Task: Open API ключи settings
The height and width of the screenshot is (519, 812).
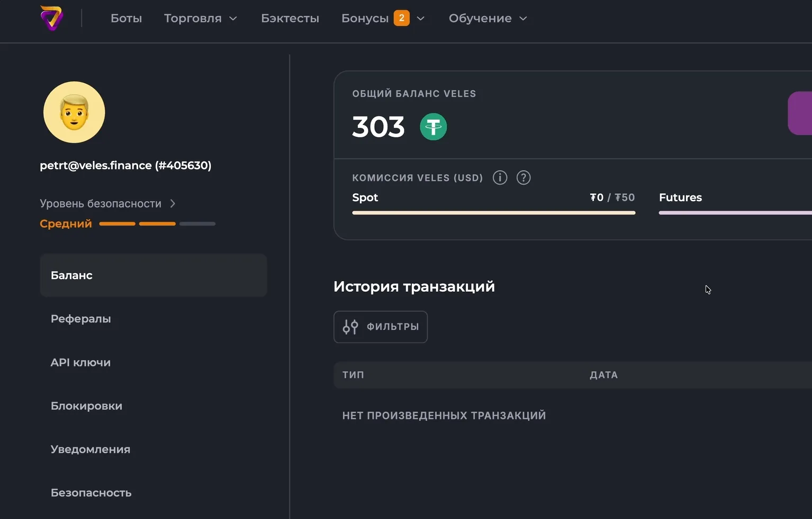Action: pyautogui.click(x=80, y=362)
